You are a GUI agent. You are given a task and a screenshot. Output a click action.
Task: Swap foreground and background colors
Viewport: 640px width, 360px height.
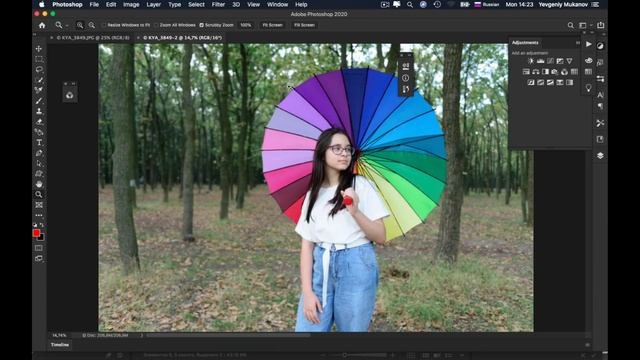coord(42,225)
